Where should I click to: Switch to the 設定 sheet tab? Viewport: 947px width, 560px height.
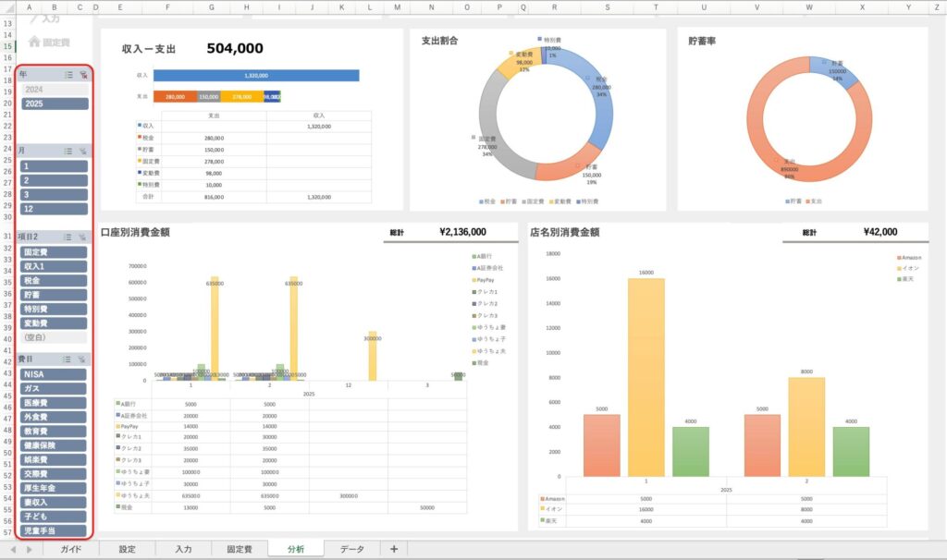point(128,549)
